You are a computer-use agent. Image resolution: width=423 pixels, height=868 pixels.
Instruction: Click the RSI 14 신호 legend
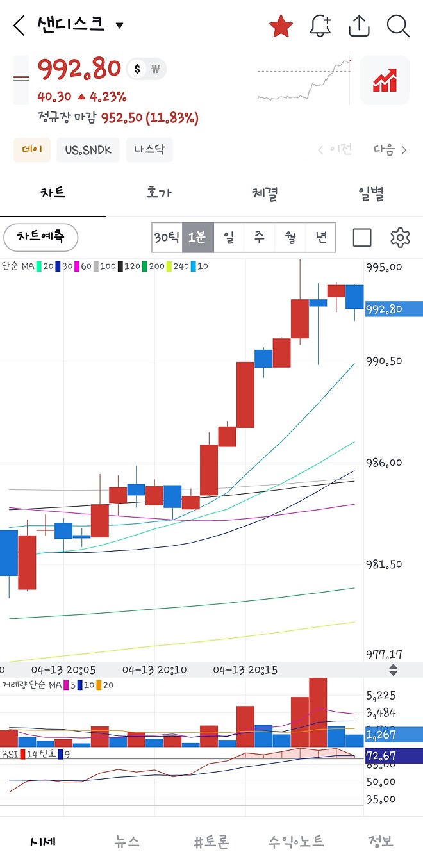[x=35, y=754]
